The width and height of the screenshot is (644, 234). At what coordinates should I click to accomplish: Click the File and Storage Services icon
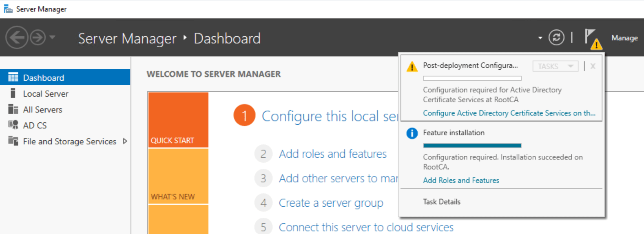[x=13, y=141]
